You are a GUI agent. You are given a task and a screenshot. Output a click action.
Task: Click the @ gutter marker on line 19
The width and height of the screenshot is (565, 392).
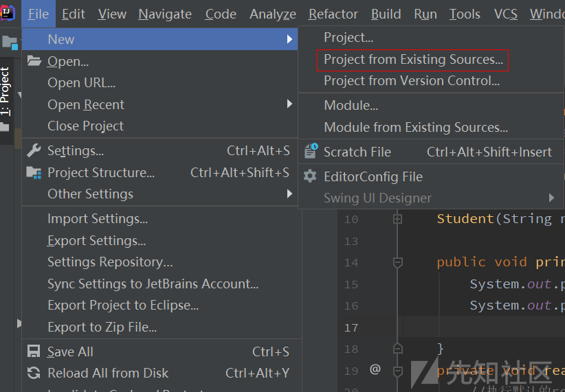point(375,369)
